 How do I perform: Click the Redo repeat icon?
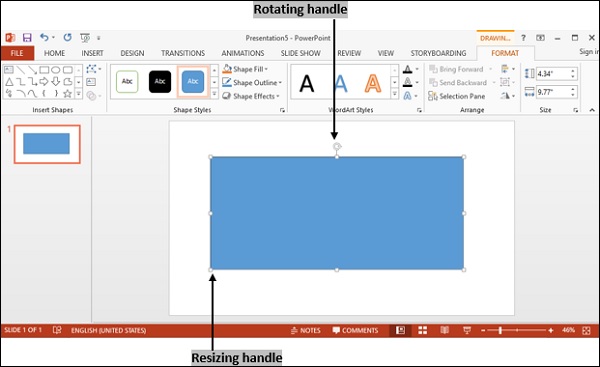[68, 37]
